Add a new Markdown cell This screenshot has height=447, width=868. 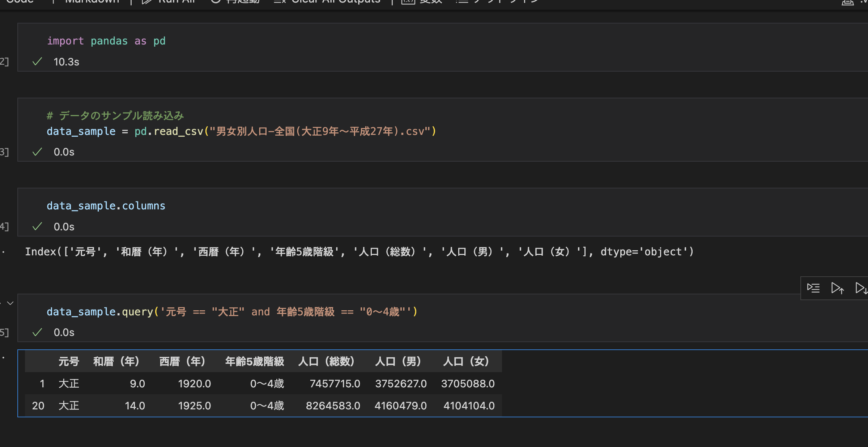point(92,2)
